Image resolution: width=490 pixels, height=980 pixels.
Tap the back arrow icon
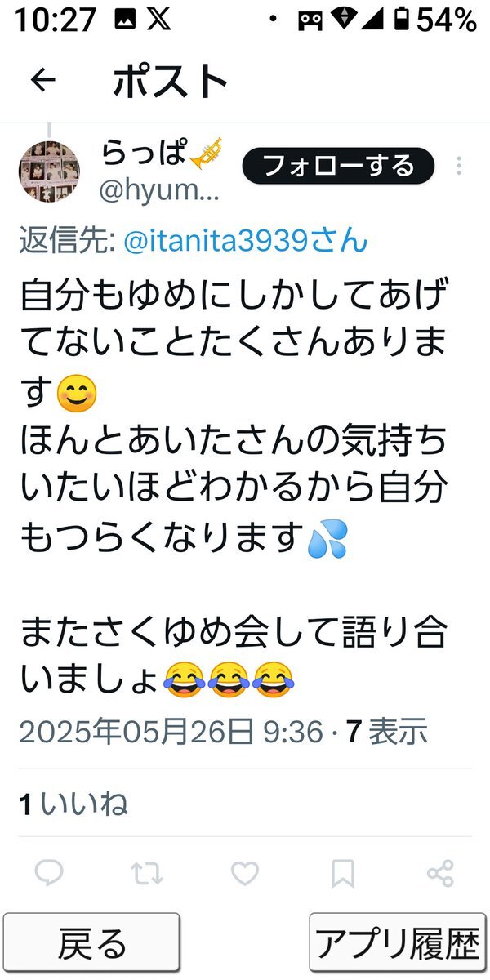[x=42, y=79]
